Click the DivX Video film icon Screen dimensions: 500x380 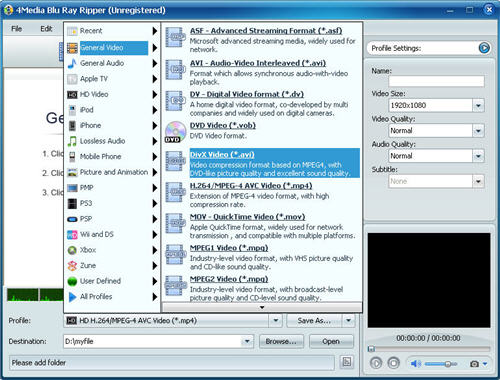click(x=175, y=161)
